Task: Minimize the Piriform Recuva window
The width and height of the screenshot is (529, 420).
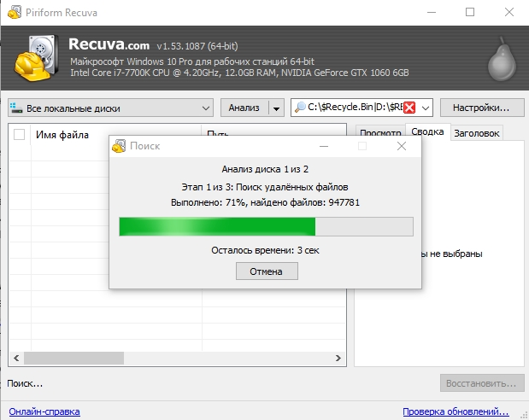Action: coord(432,13)
